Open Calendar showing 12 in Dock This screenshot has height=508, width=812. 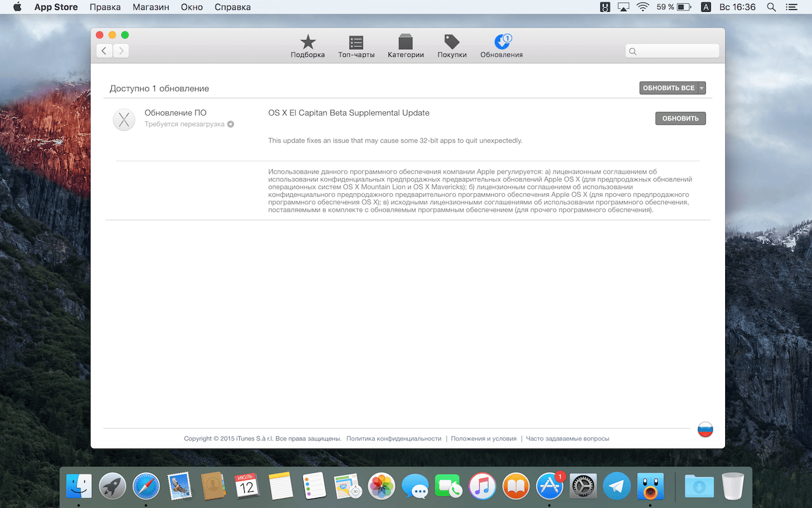247,486
